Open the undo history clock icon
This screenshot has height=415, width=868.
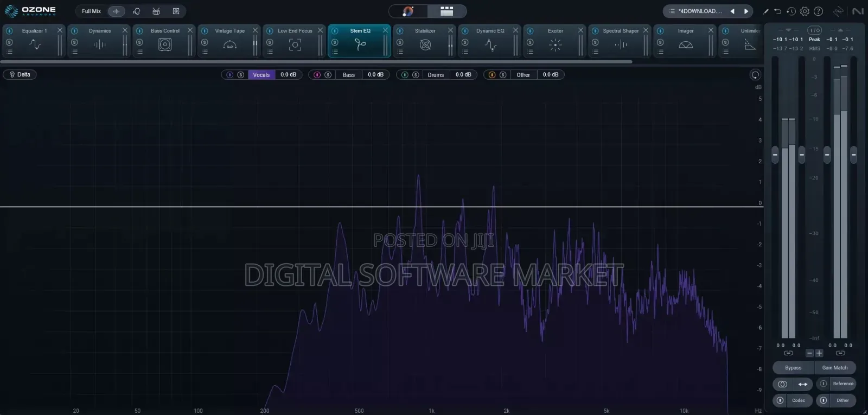(791, 11)
